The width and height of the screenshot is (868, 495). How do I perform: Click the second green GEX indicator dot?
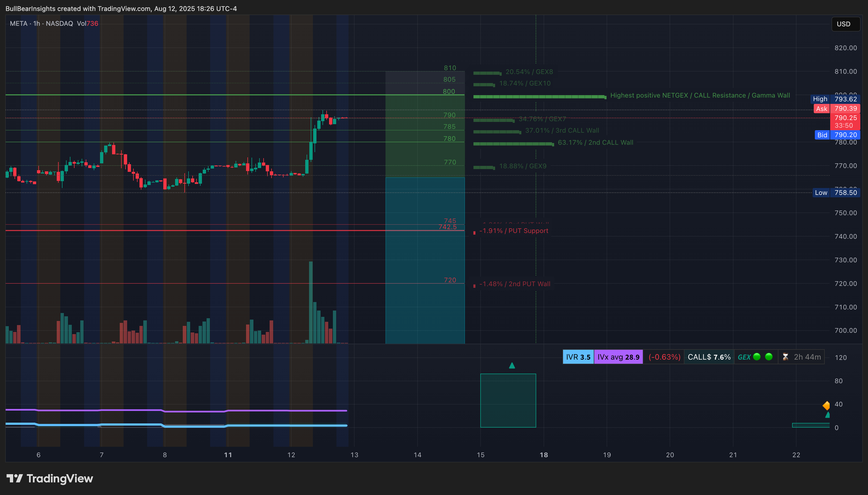[x=769, y=357]
